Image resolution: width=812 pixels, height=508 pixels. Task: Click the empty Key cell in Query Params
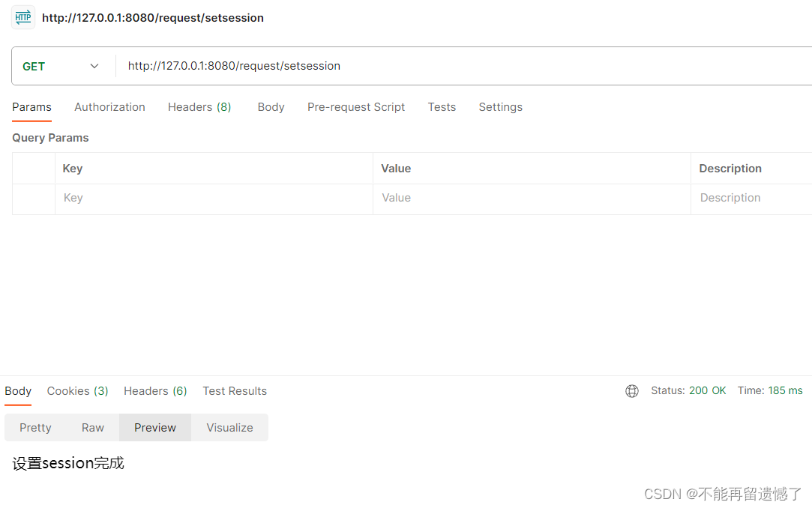pos(214,199)
